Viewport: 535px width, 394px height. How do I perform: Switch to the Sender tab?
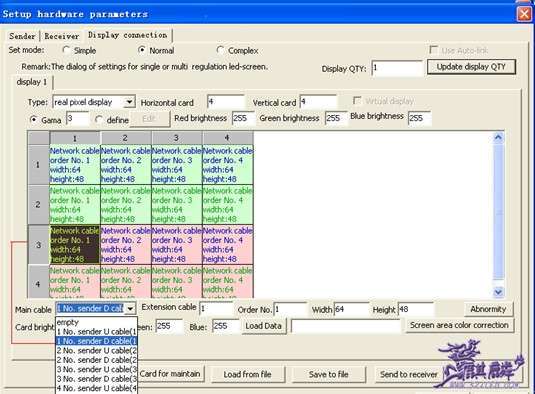[x=22, y=36]
